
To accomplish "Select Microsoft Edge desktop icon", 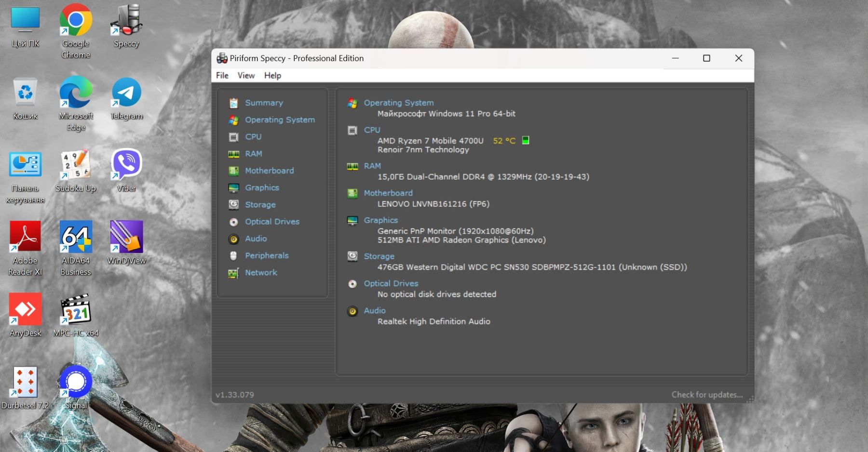I will click(x=76, y=104).
